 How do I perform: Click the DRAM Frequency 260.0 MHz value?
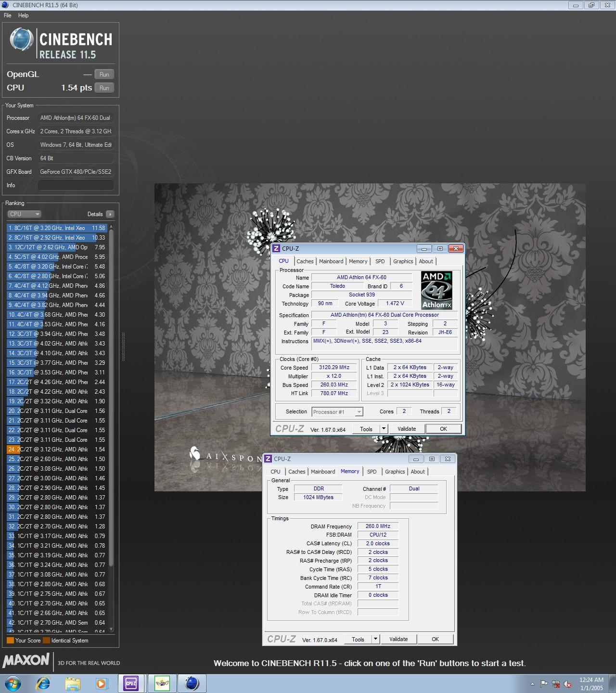tap(378, 526)
